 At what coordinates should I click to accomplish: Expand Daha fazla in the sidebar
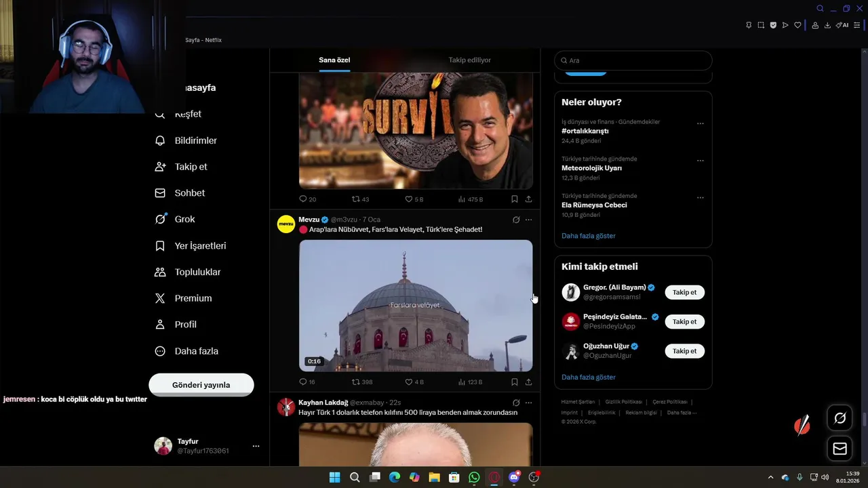[186, 351]
